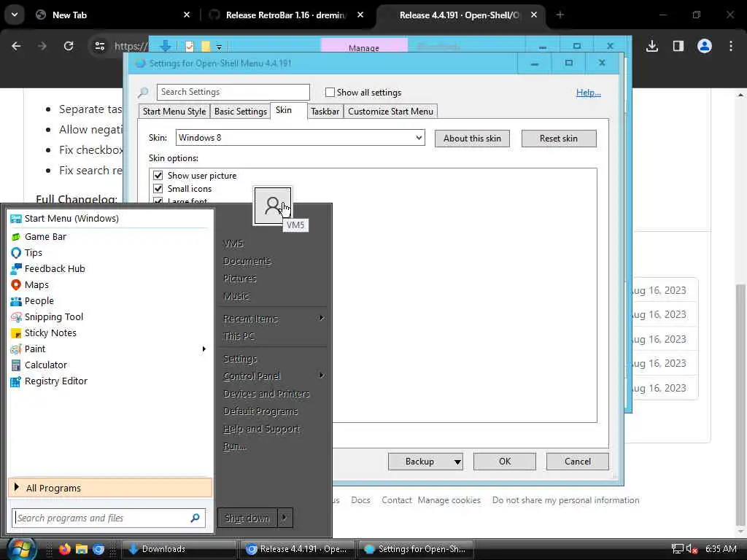
Task: Open Chrome downloads icon
Action: [x=652, y=46]
